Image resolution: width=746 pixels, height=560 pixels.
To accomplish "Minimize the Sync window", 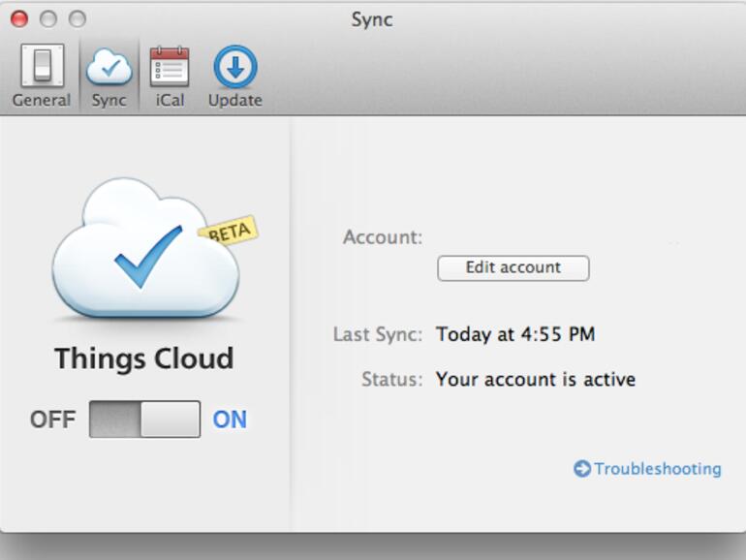I will (x=48, y=19).
